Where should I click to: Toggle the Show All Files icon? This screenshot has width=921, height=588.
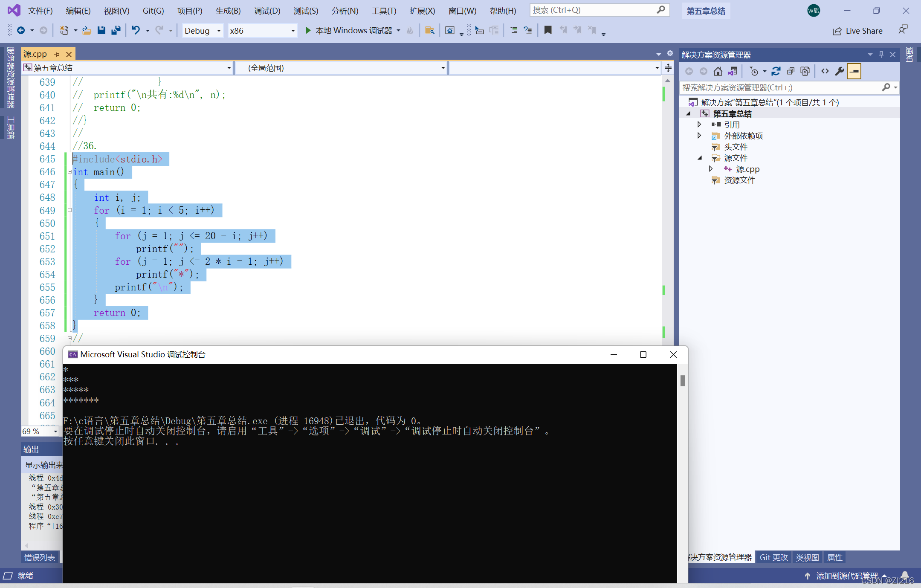pos(805,71)
